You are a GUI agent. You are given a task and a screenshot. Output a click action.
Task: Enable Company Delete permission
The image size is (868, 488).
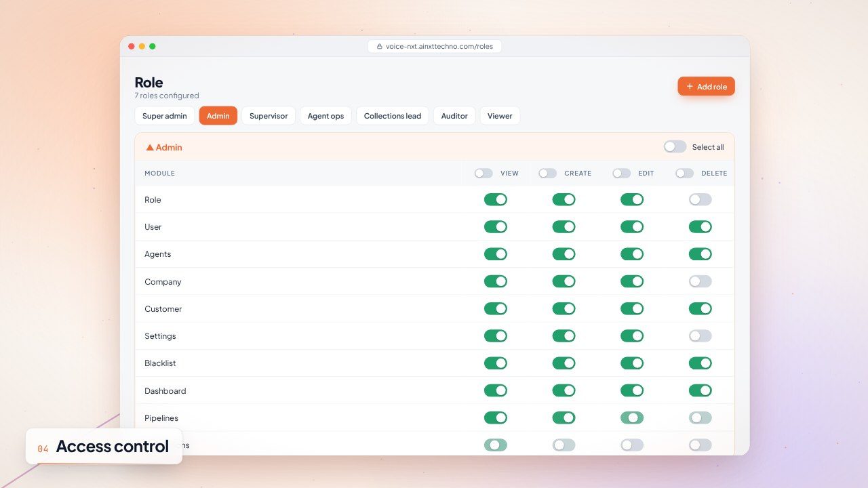[701, 281]
